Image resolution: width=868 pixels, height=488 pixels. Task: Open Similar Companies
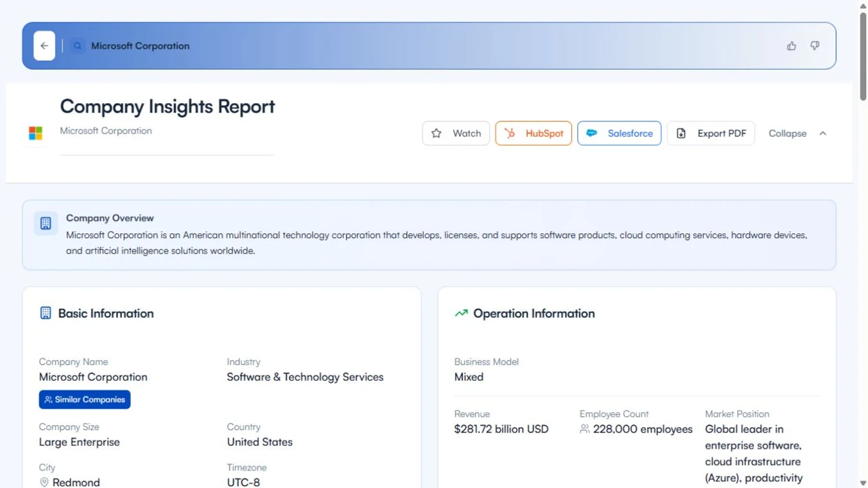(85, 400)
